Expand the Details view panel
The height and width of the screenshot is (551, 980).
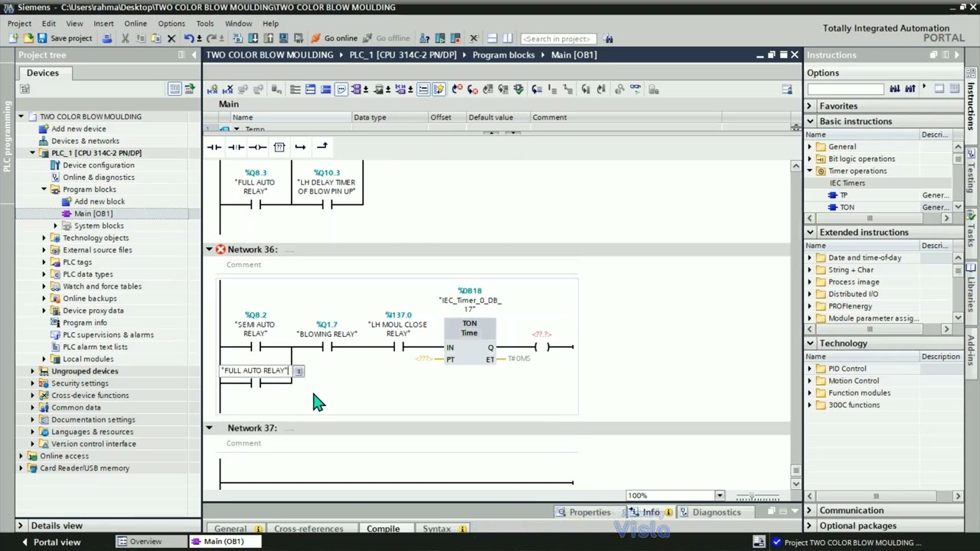click(x=21, y=526)
